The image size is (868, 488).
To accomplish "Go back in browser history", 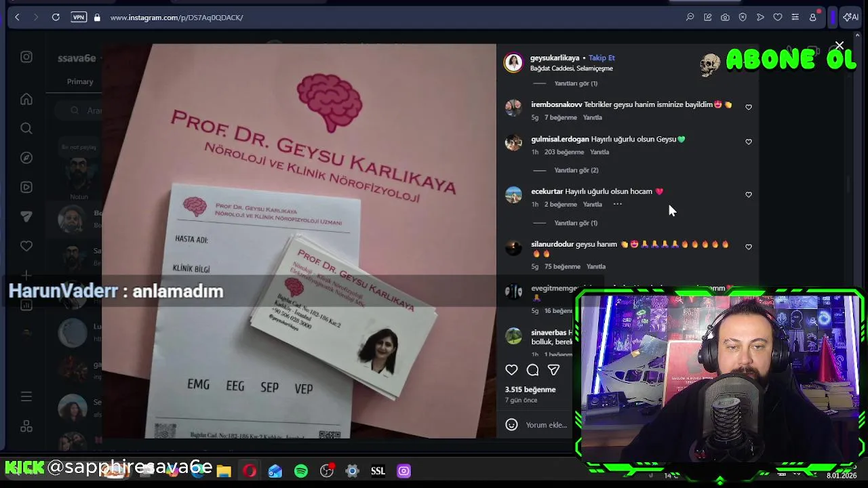I will [x=17, y=17].
